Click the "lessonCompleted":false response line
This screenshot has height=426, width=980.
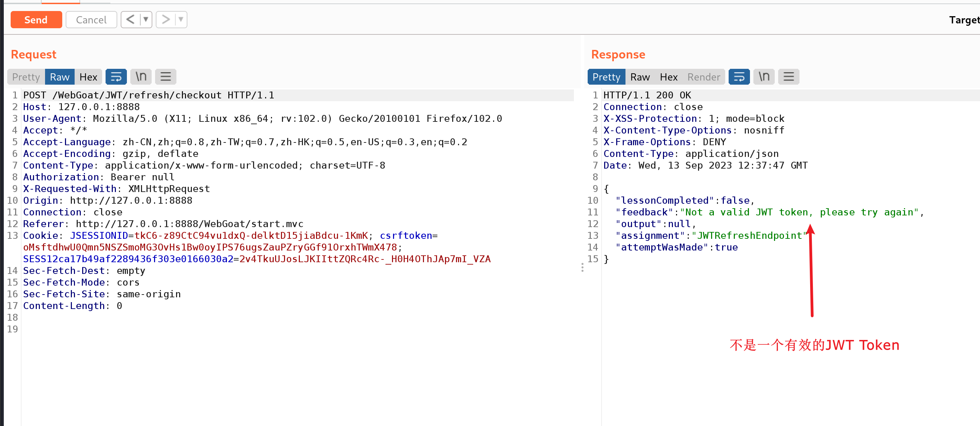685,201
